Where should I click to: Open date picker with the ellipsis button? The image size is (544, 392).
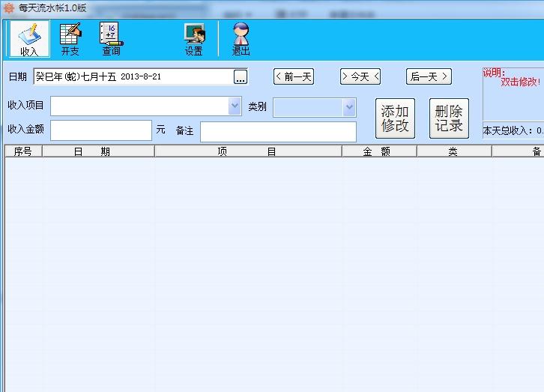240,76
